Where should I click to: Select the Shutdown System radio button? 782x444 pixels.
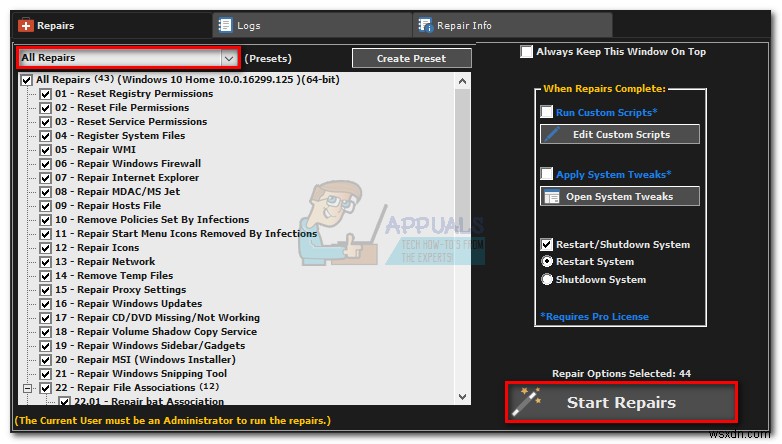(547, 279)
